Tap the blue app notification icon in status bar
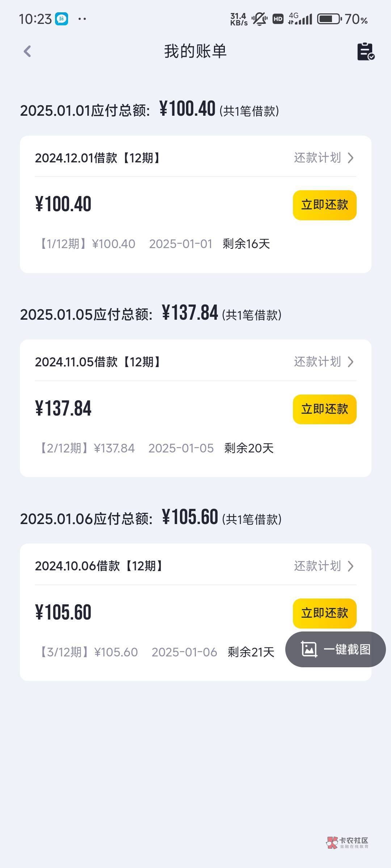The image size is (391, 868). (x=62, y=19)
